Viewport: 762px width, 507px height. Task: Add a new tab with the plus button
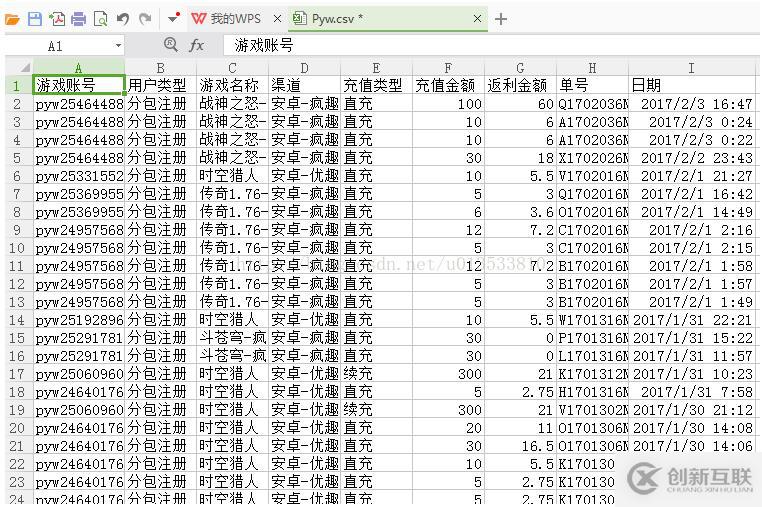click(x=501, y=19)
